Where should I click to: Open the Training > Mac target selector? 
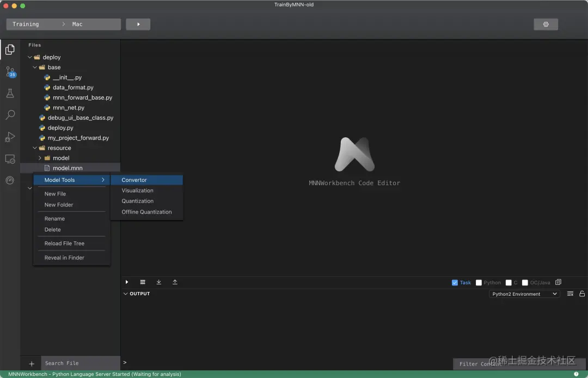(x=63, y=25)
